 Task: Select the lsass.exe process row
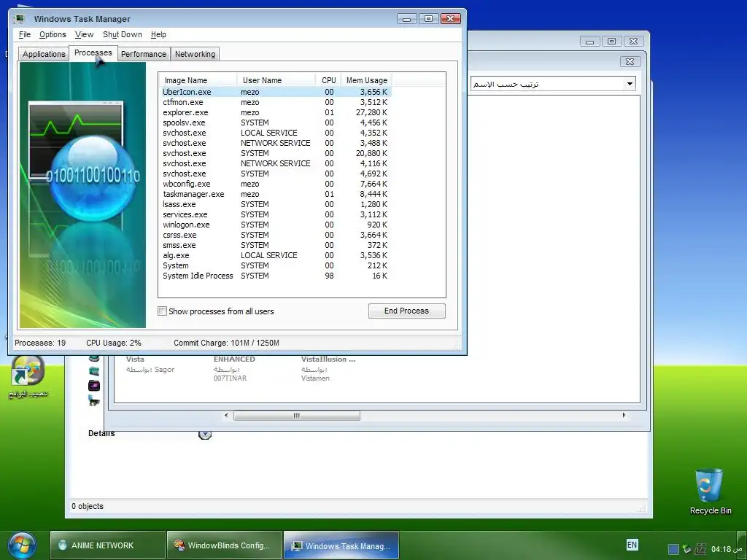(x=275, y=204)
